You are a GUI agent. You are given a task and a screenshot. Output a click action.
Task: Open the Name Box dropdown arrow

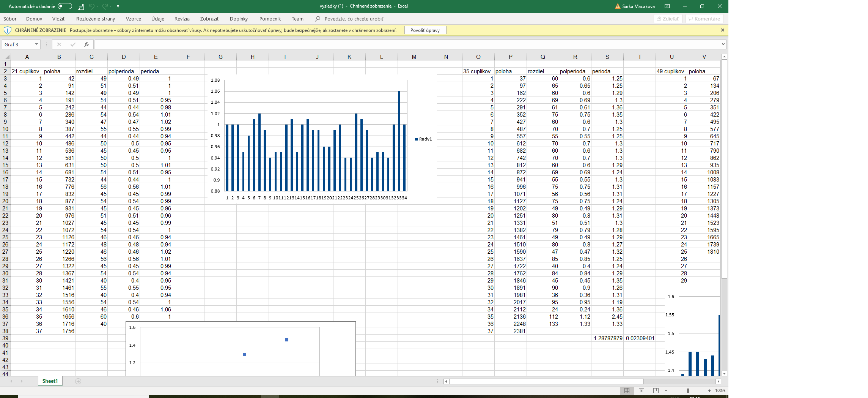tap(36, 44)
